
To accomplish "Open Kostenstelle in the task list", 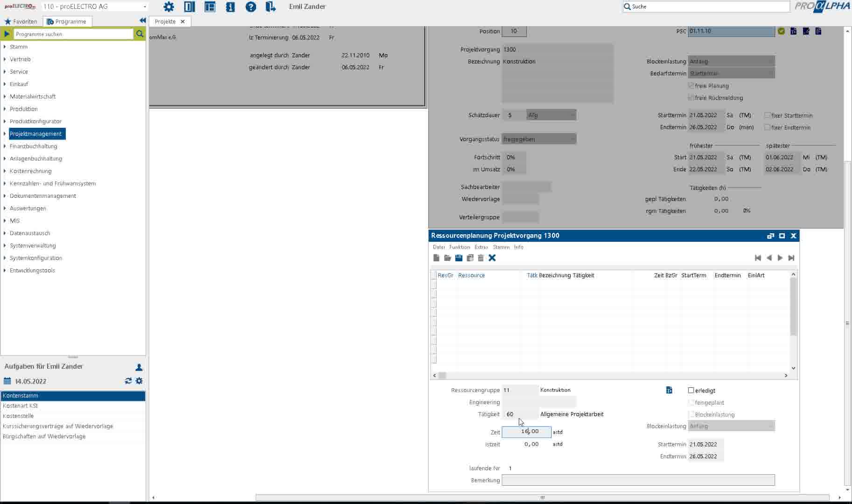I will (x=73, y=416).
